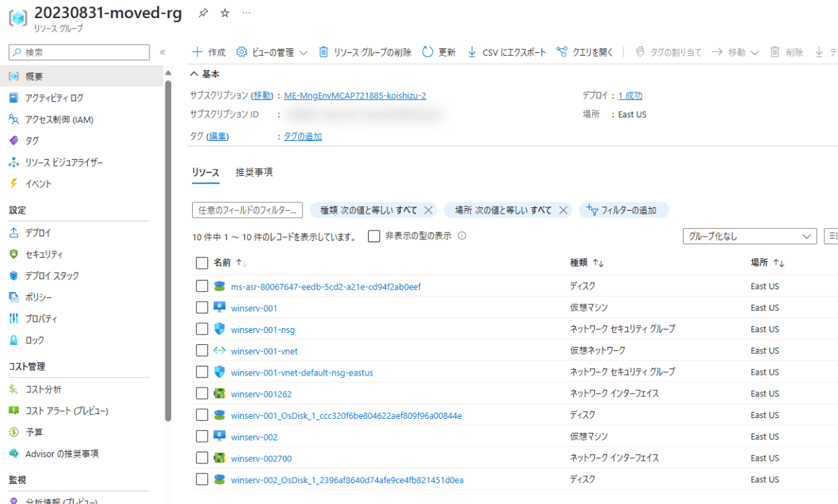This screenshot has height=504, width=838.
Task: Click the sidebar 検索 box
Action: tap(79, 52)
